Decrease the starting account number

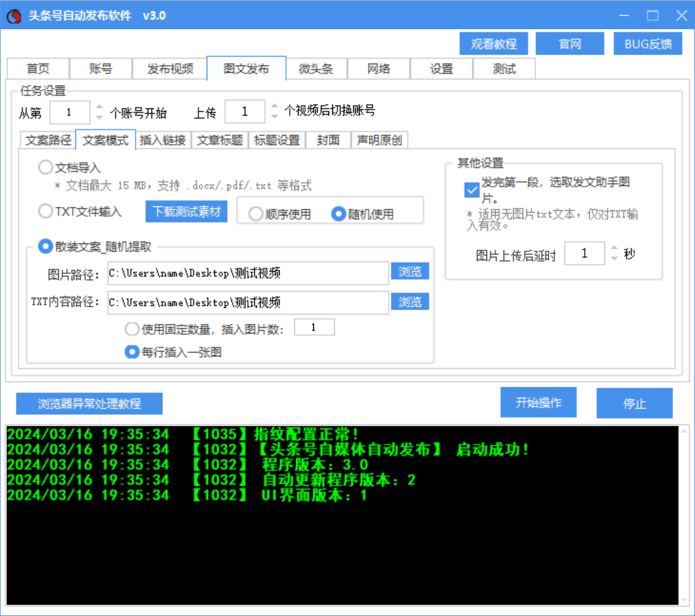click(x=100, y=117)
